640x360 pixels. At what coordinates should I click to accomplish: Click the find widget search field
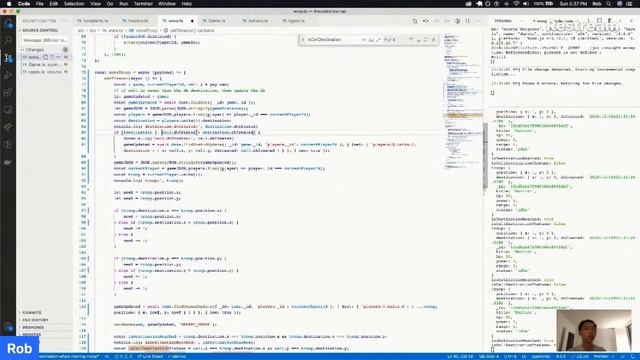pos(334,40)
